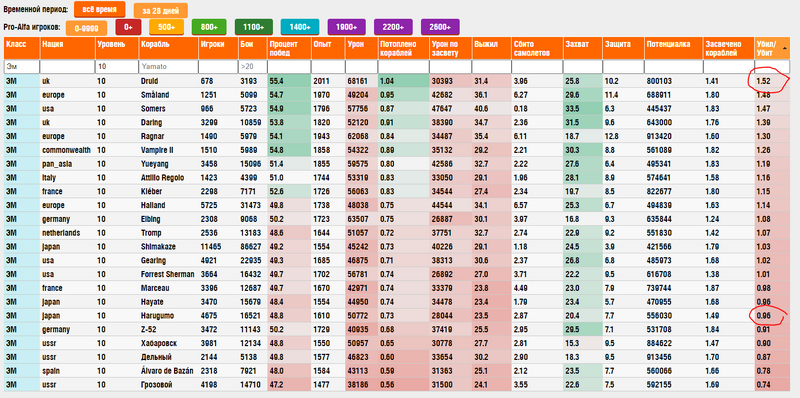
Task: Select the purple 1900+ filter
Action: pyautogui.click(x=346, y=27)
